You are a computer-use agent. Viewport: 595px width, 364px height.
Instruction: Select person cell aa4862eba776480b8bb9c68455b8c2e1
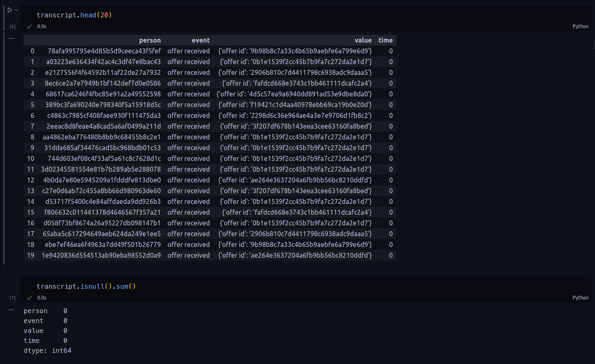point(102,137)
